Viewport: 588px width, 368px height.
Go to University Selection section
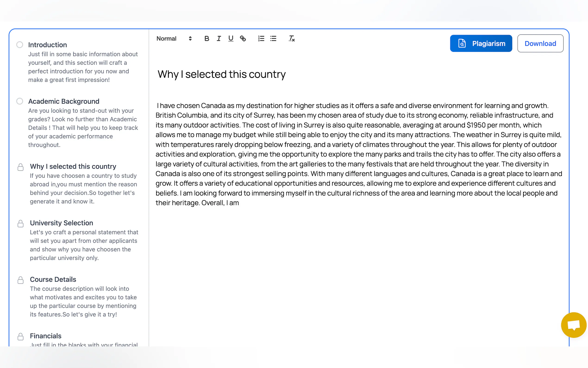[61, 223]
